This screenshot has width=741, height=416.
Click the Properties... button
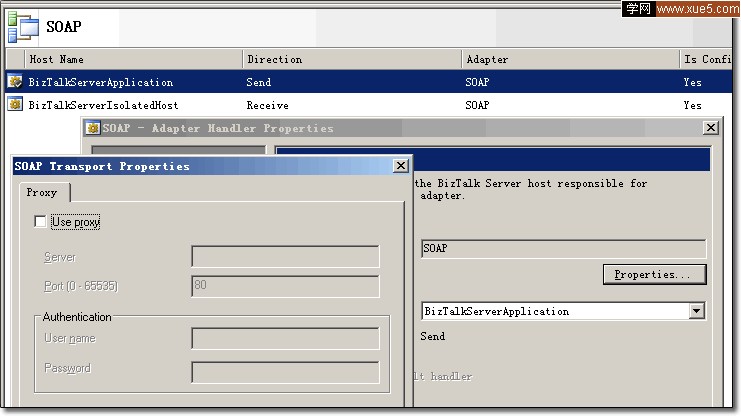click(655, 274)
